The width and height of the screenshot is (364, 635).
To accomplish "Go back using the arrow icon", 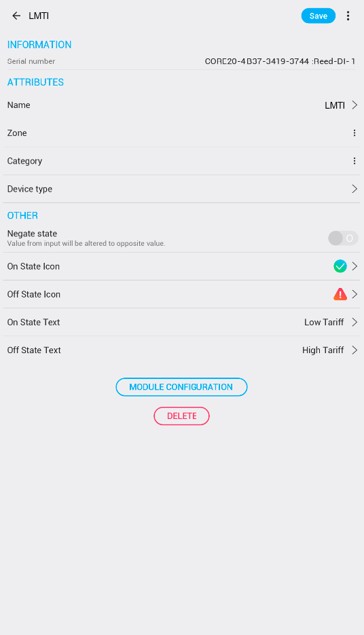I will (x=16, y=16).
